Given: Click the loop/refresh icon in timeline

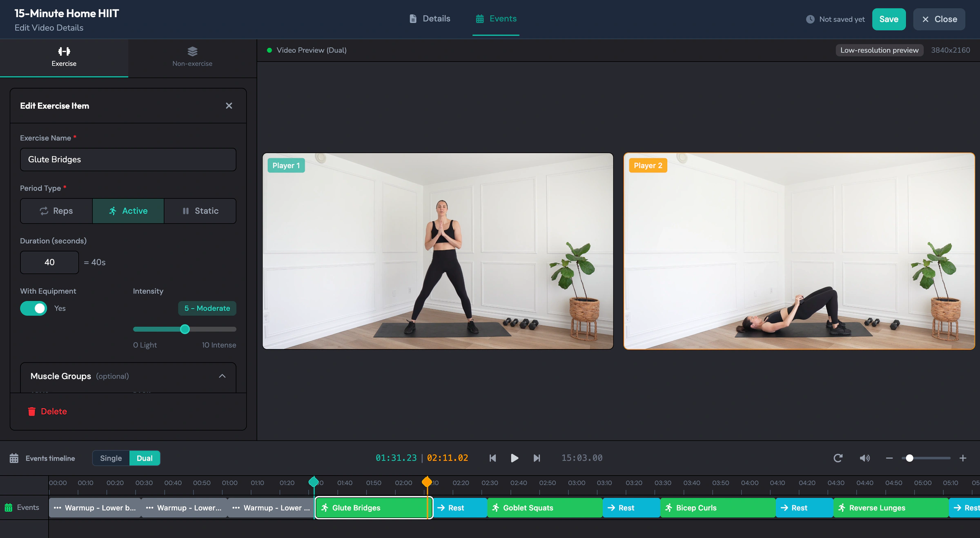Looking at the screenshot, I should coord(838,458).
